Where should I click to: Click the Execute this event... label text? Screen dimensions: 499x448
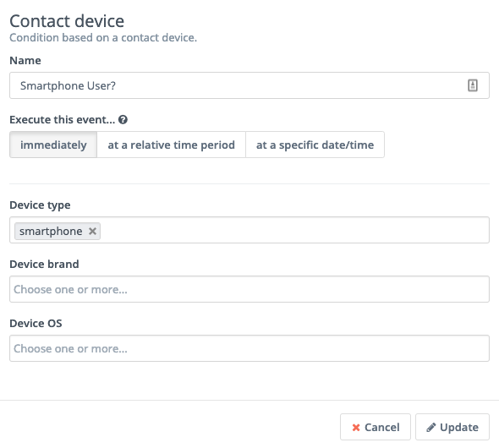click(63, 120)
